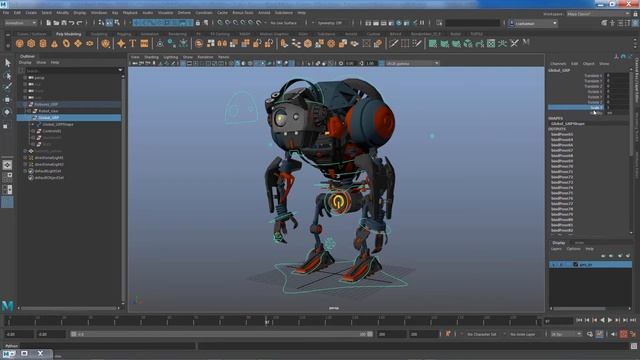The height and width of the screenshot is (360, 640).
Task: Open the Playback menu
Action: point(130,13)
